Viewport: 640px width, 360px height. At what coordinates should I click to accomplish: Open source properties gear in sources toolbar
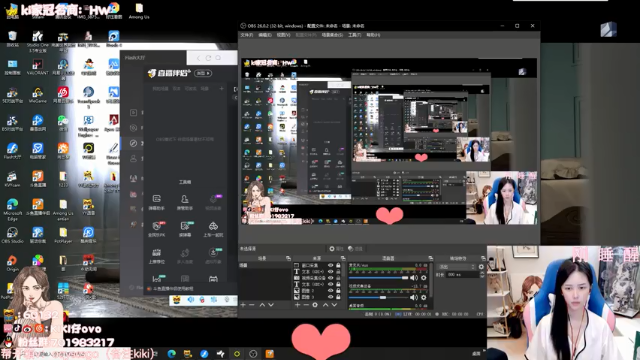pyautogui.click(x=315, y=305)
